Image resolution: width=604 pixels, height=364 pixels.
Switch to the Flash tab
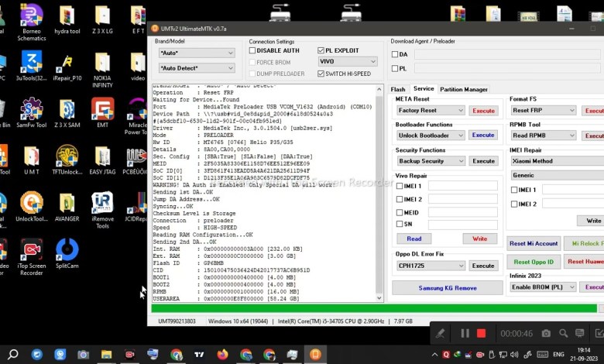click(x=398, y=89)
